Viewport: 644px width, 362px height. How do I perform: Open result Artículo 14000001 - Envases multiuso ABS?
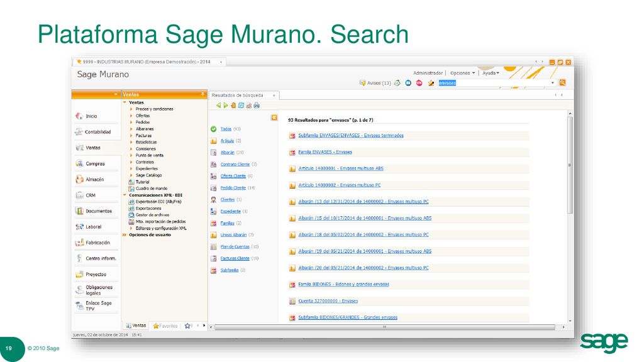pyautogui.click(x=341, y=168)
